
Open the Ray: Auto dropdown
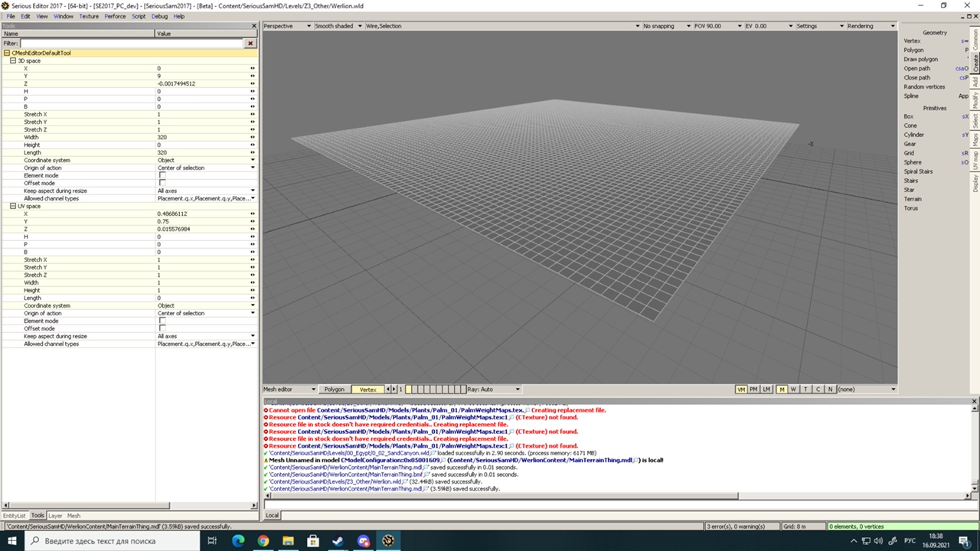pyautogui.click(x=494, y=390)
